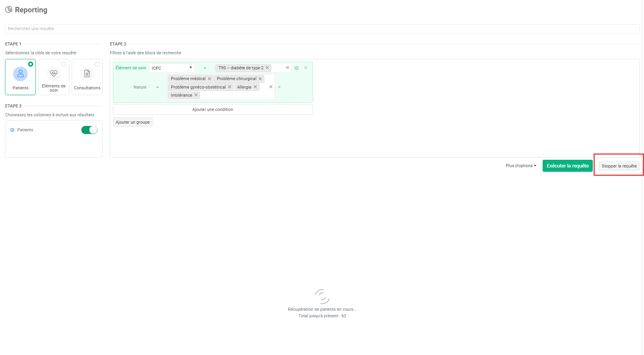644x355 pixels.
Task: Remove the Problème gynéco-obstétrical tag
Action: (x=229, y=87)
